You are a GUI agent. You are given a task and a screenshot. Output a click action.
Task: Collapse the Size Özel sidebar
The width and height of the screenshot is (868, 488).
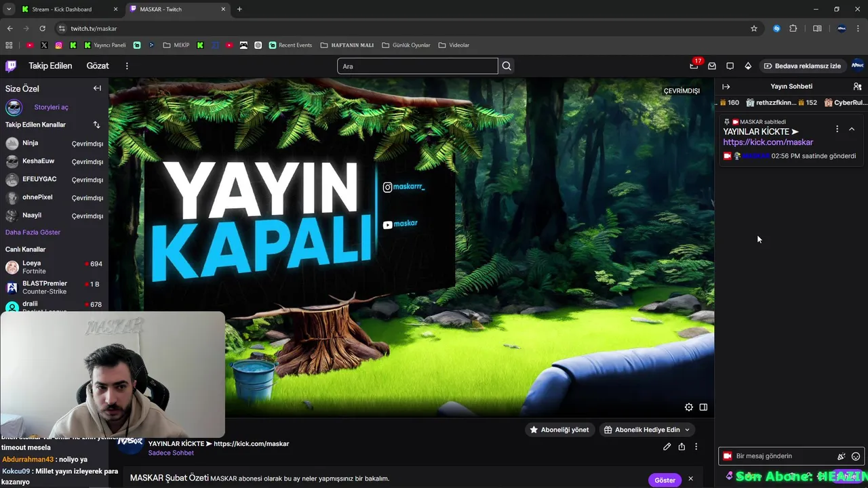coord(97,88)
